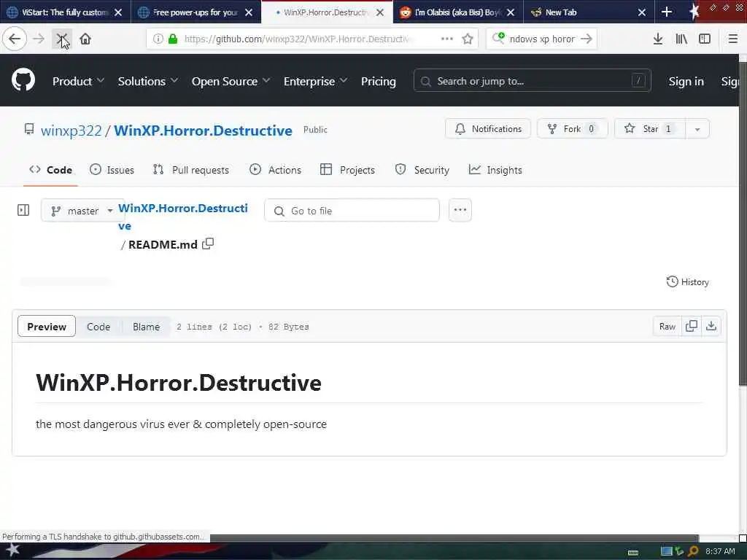
Task: Close the New Tab tab
Action: coord(642,12)
